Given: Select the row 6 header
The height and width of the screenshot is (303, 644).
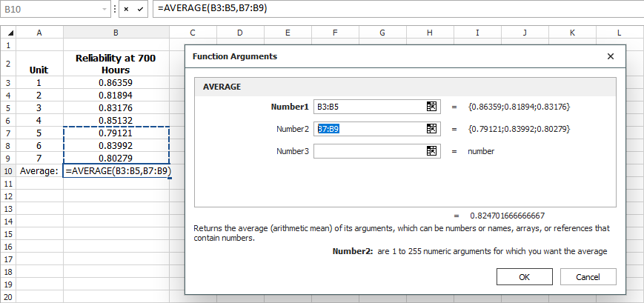Looking at the screenshot, I should pyautogui.click(x=7, y=120).
